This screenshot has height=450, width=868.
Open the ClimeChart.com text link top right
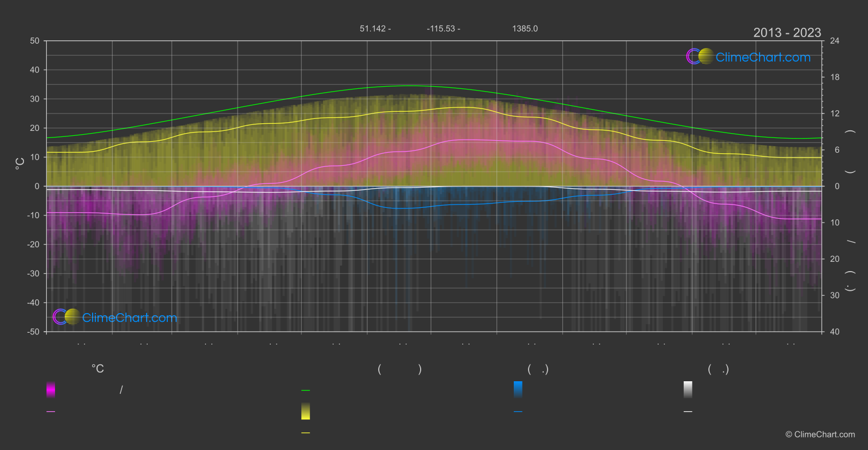coord(763,57)
